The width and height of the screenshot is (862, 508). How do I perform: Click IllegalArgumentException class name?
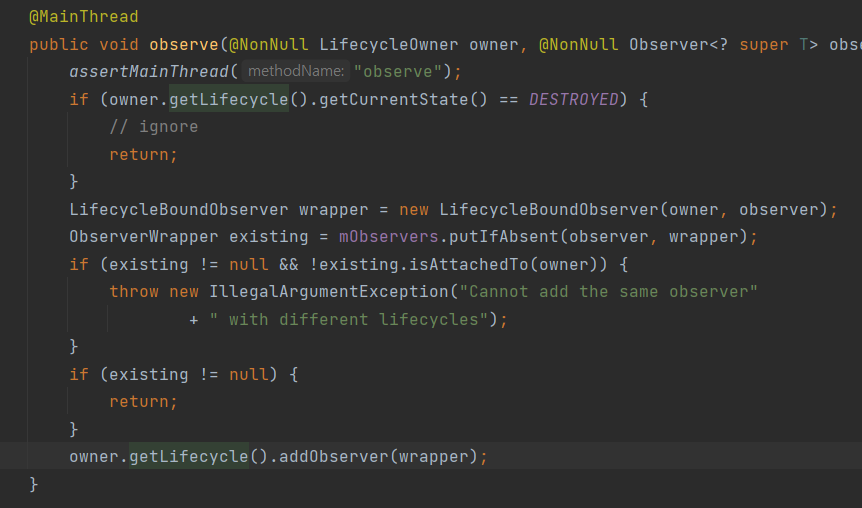pos(329,292)
